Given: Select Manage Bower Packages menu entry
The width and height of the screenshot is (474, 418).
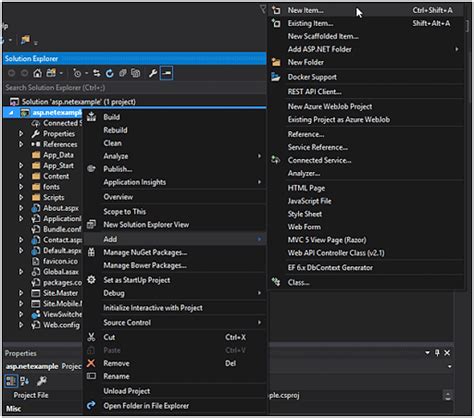Looking at the screenshot, I should (x=175, y=265).
